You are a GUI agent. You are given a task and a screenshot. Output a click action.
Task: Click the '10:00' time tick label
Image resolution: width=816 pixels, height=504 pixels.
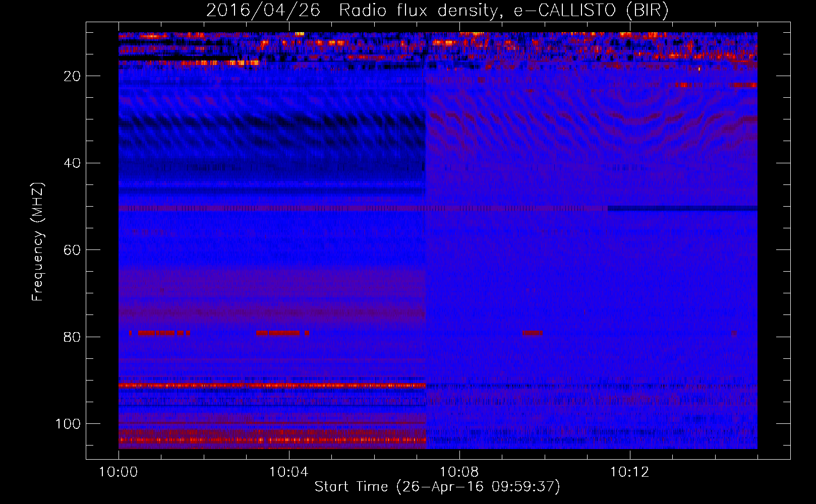click(119, 472)
